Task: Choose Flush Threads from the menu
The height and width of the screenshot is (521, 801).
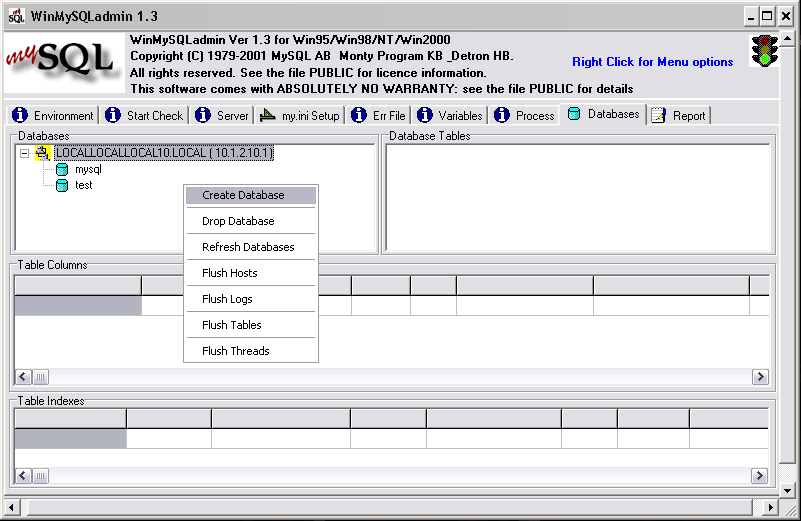Action: (236, 351)
